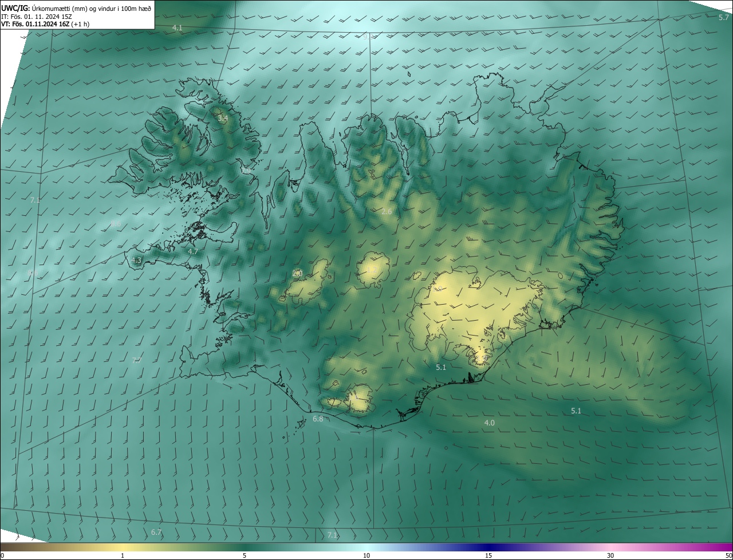Click the 4.7 value label on the map
This screenshot has width=733, height=560.
tap(193, 251)
